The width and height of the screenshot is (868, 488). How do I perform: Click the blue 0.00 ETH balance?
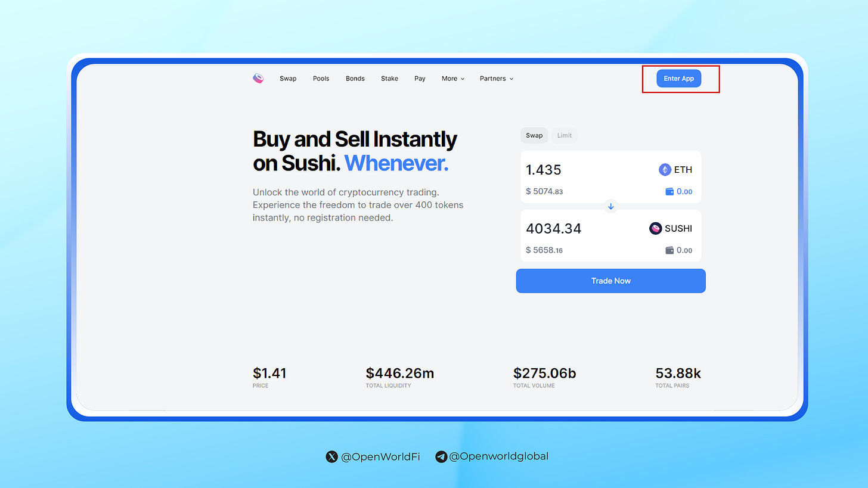684,192
